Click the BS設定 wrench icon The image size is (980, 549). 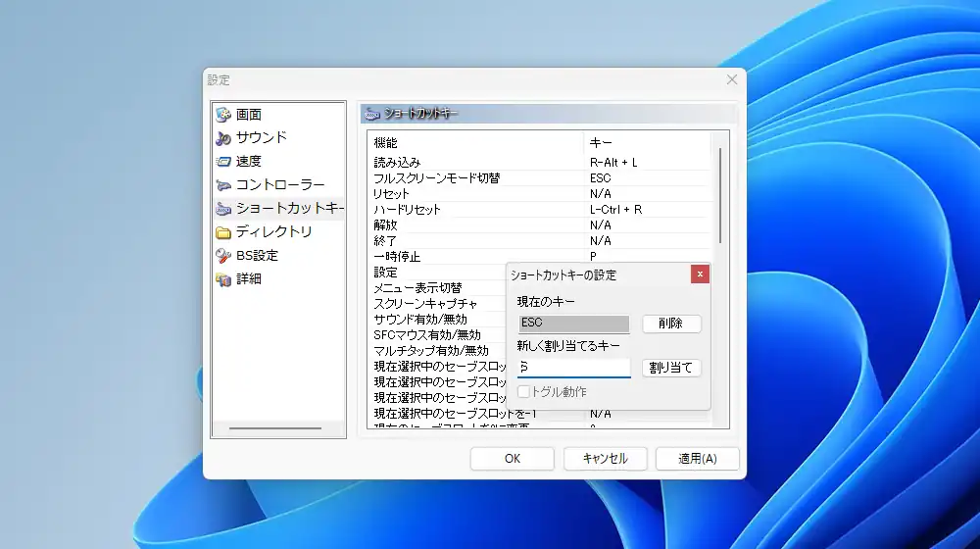(x=223, y=256)
